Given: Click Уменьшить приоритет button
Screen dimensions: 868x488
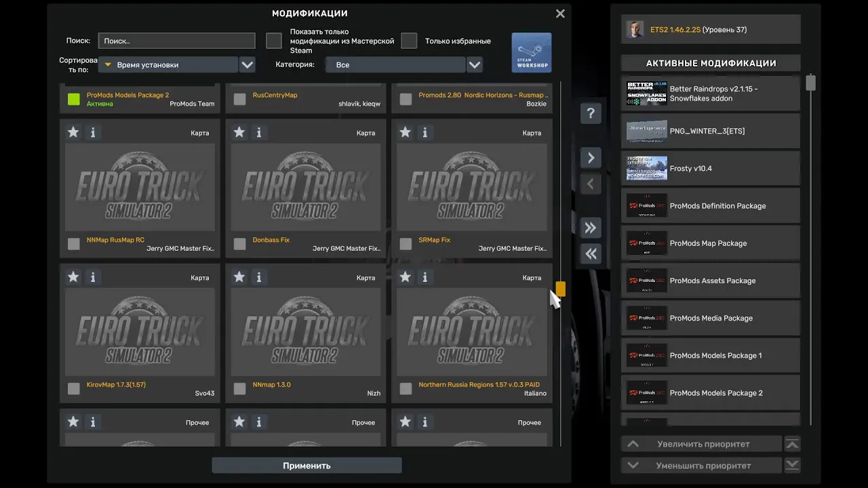Looking at the screenshot, I should [x=702, y=466].
